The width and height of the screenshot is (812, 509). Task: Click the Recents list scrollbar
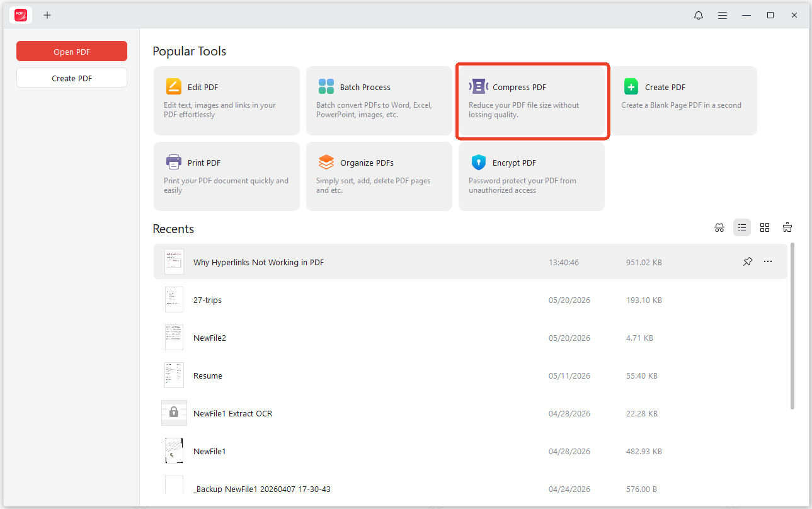792,326
